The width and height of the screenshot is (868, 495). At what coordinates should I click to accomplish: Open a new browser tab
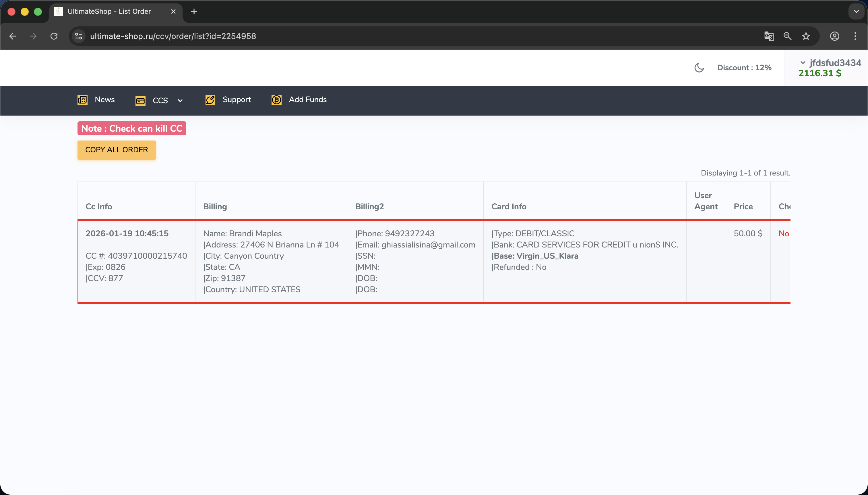[194, 11]
